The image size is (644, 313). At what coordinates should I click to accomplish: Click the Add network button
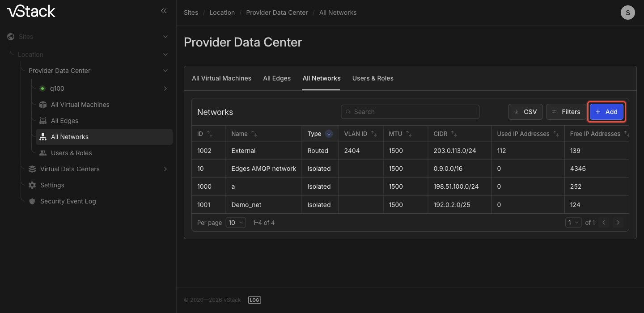click(606, 112)
